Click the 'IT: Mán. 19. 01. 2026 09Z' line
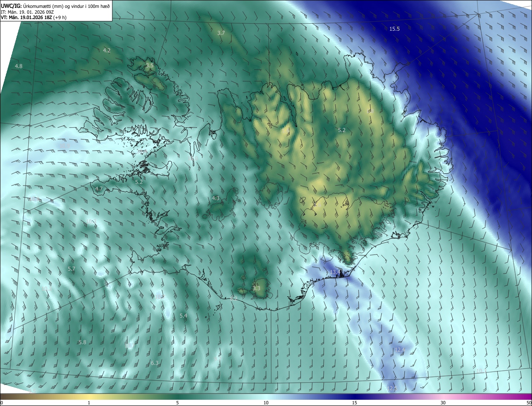Image resolution: width=532 pixels, height=406 pixels. (27, 11)
